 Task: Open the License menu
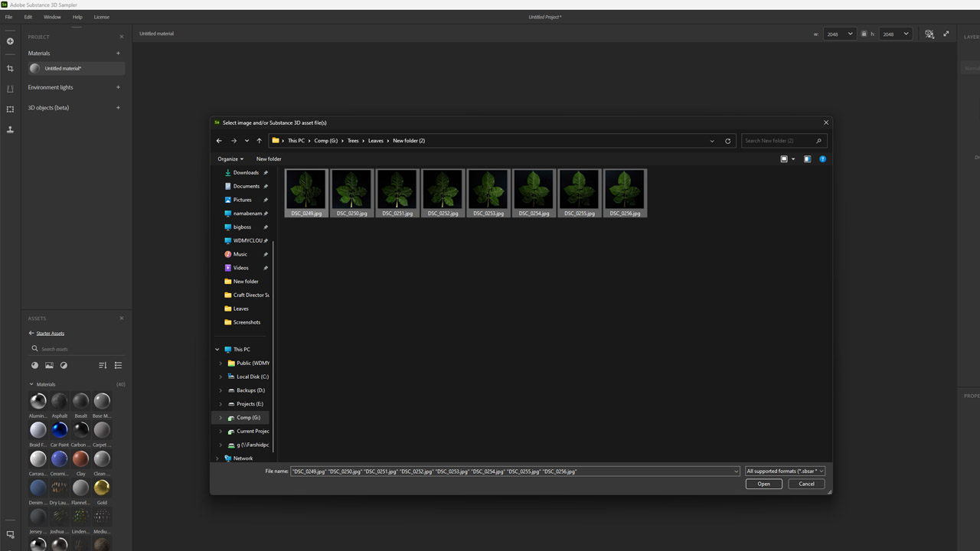point(101,17)
